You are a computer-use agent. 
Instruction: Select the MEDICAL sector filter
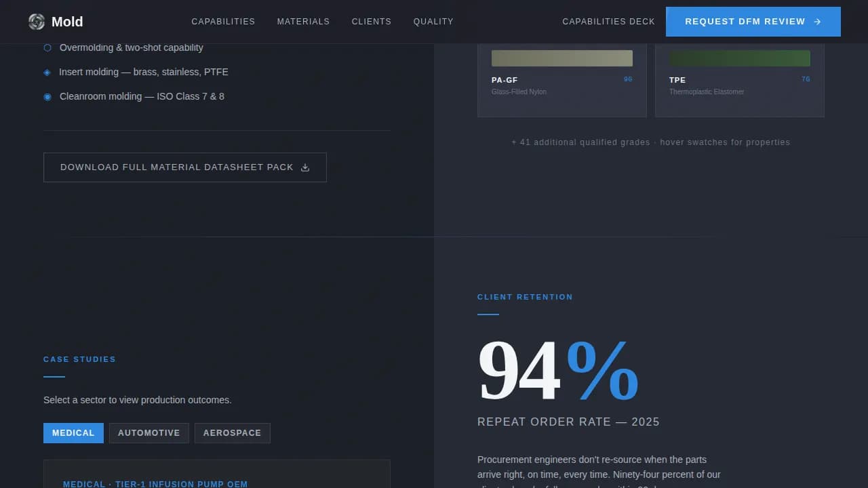tap(73, 432)
